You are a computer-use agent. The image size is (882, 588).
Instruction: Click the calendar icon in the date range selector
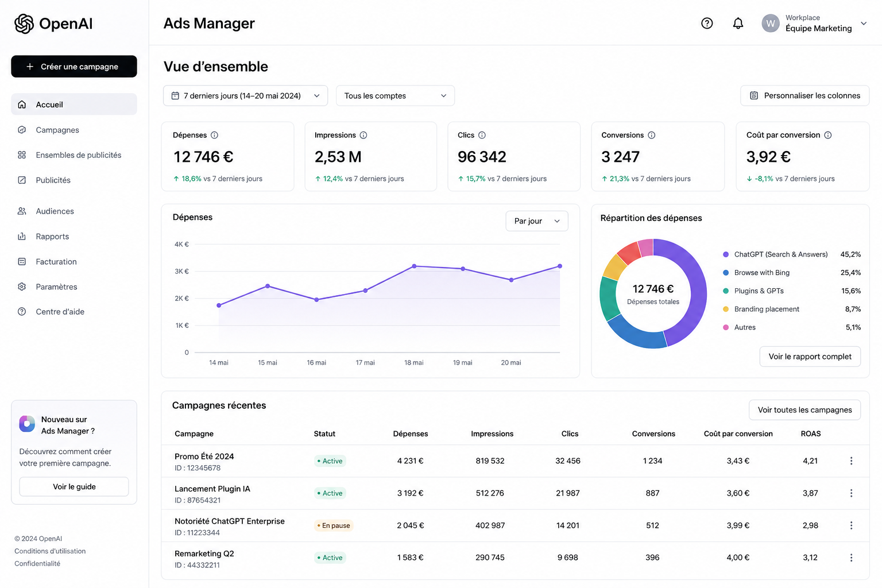(175, 96)
